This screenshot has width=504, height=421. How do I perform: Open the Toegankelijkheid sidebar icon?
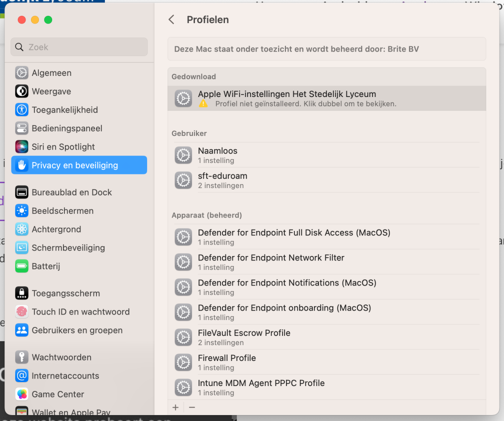point(22,110)
